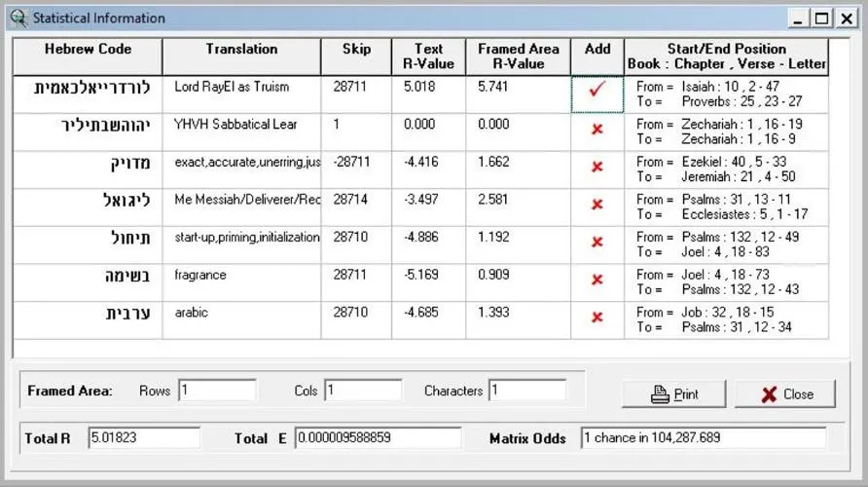The image size is (868, 487).
Task: Select the Hebrew code in the fragrance row
Action: (x=127, y=276)
